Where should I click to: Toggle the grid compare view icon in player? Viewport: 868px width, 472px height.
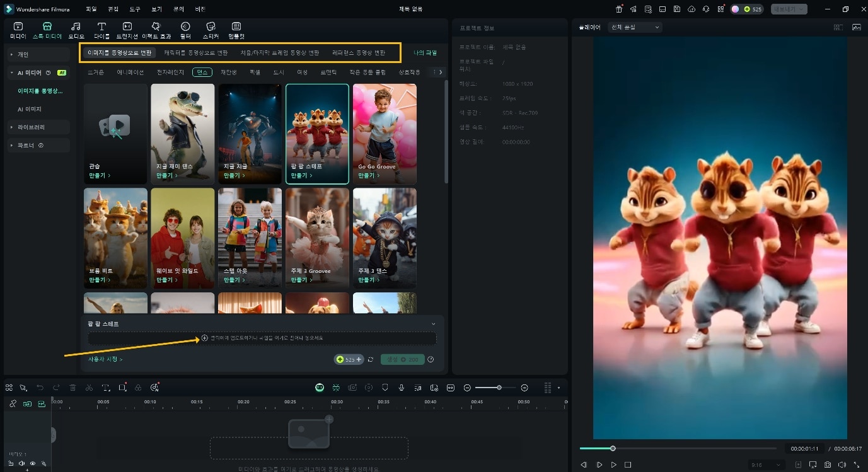(x=838, y=27)
